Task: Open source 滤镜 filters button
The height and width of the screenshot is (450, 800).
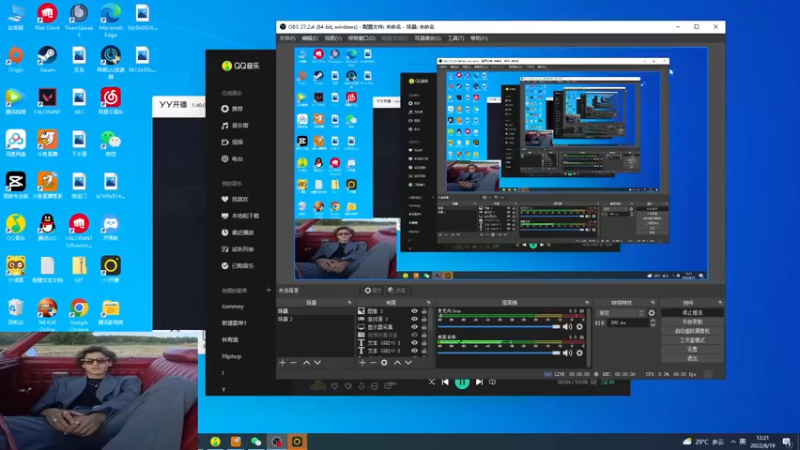Action: pyautogui.click(x=396, y=290)
